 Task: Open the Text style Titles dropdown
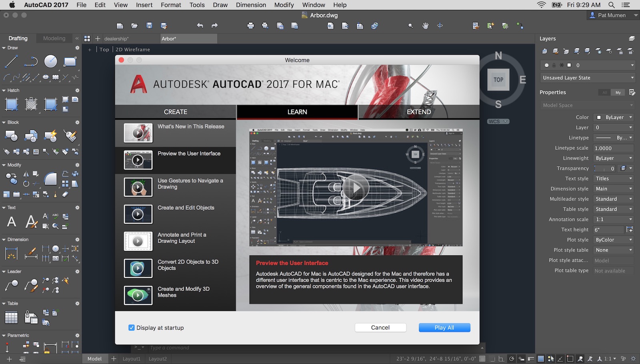[x=614, y=179]
